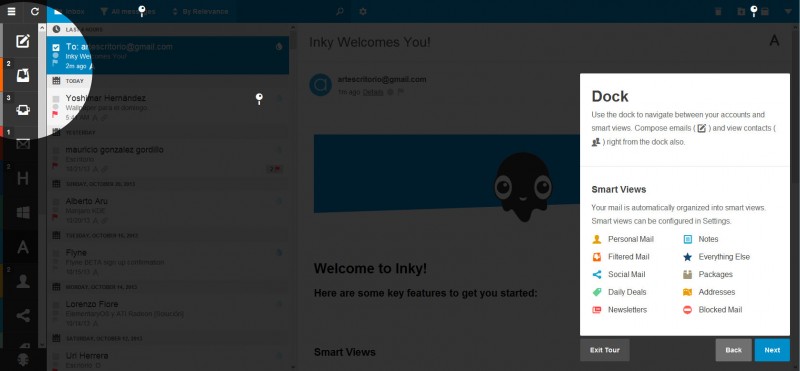Tick the Lorenzo Fiore message checkbox
The image size is (800, 371).
pos(56,305)
